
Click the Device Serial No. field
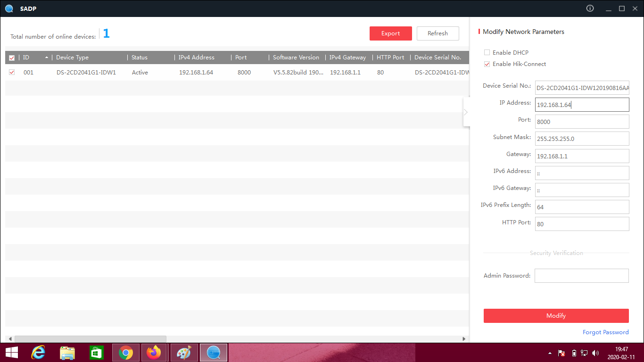click(582, 88)
